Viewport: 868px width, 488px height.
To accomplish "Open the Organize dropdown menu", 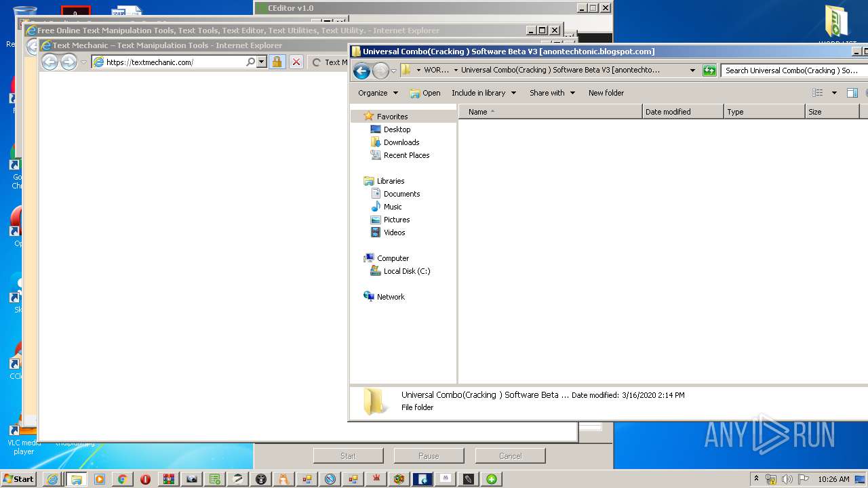I will [378, 93].
